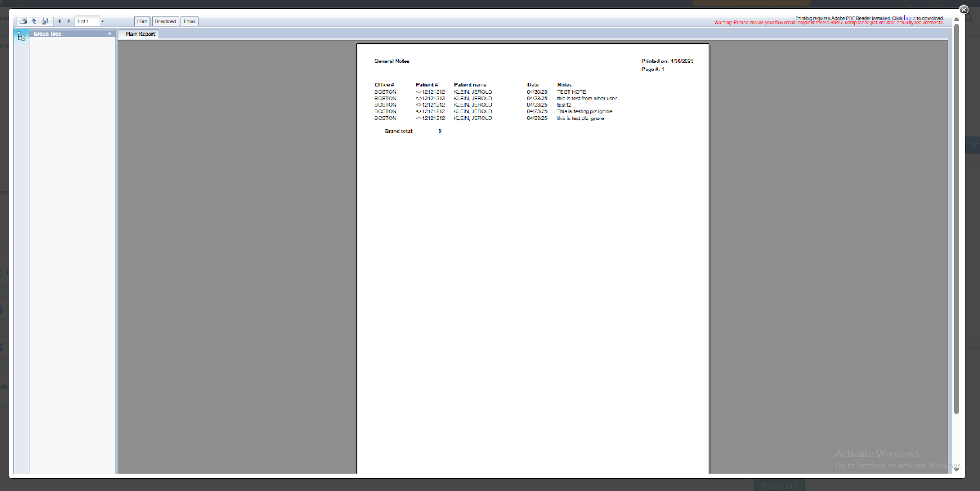This screenshot has height=491, width=980.
Task: Click the scrollbar up arrow
Action: 956,20
